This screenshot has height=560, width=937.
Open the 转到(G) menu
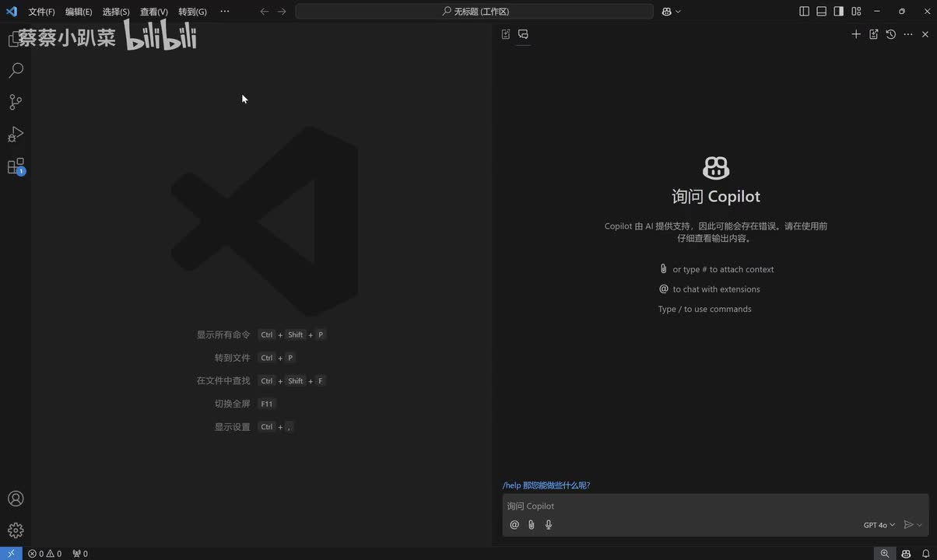pos(192,12)
